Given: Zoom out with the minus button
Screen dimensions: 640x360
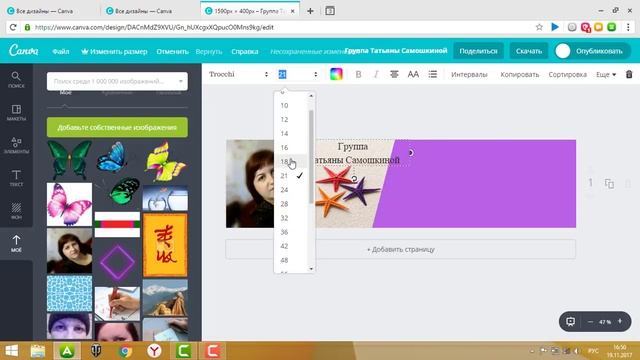Looking at the screenshot, I should [x=590, y=322].
